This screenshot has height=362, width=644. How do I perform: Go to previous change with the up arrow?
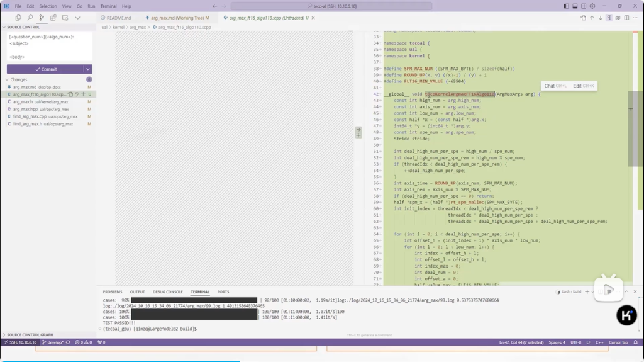[591, 18]
